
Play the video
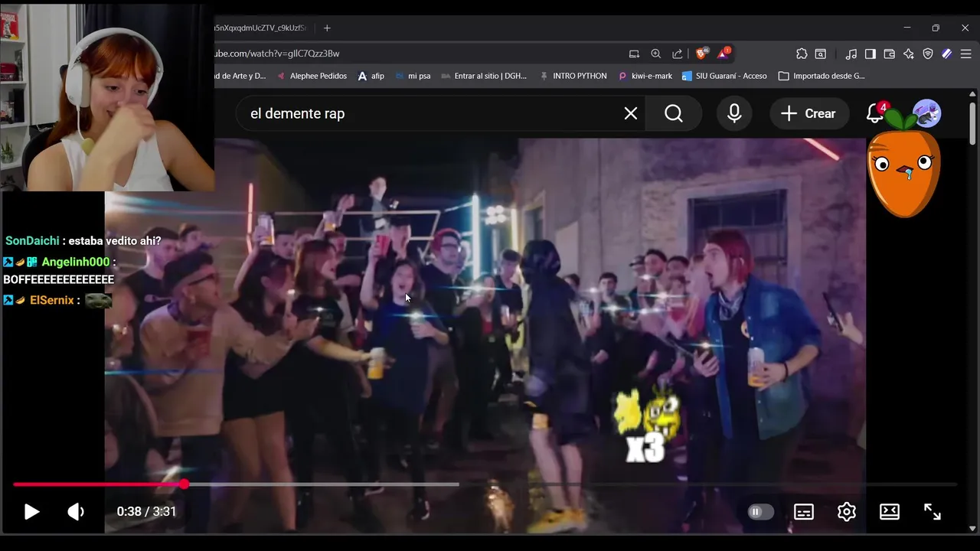pos(31,511)
